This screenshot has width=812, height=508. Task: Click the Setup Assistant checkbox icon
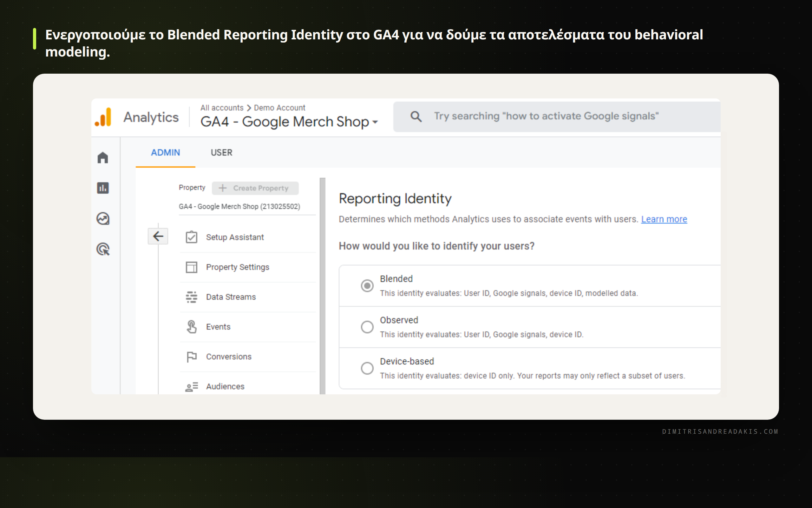[191, 237]
